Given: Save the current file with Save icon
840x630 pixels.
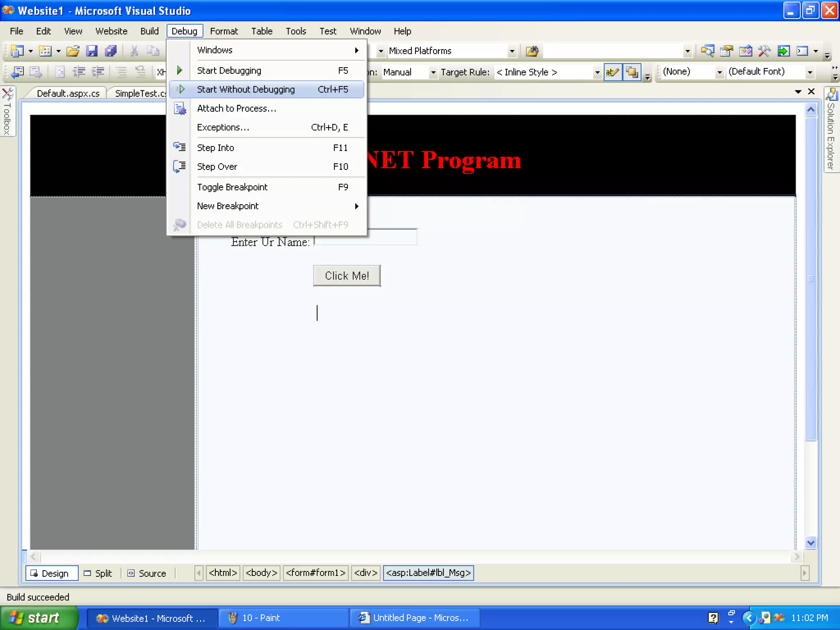Looking at the screenshot, I should pyautogui.click(x=92, y=51).
